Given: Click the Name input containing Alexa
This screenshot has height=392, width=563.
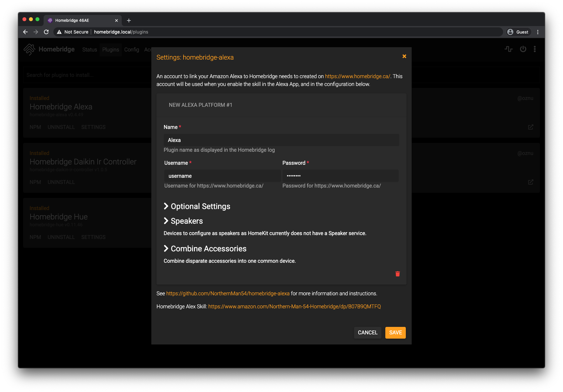Looking at the screenshot, I should click(281, 140).
